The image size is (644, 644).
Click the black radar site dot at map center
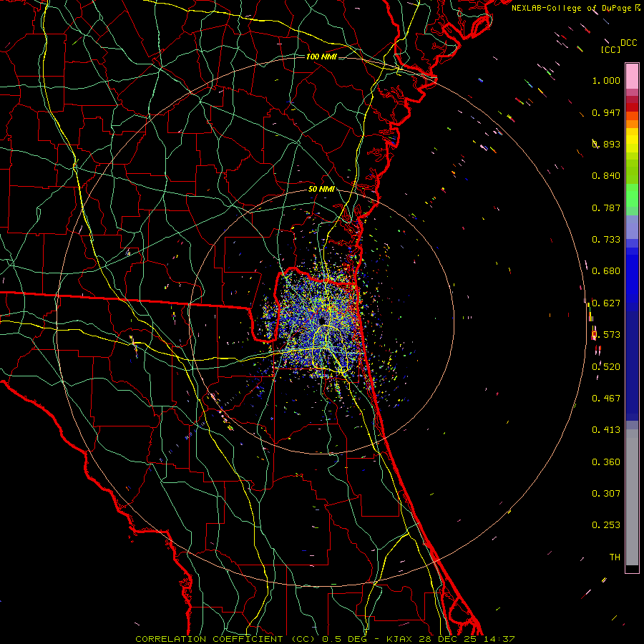tap(321, 321)
